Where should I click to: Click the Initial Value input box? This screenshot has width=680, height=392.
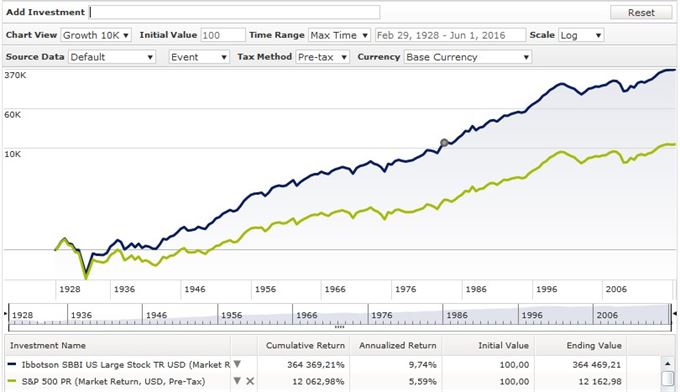pos(223,35)
